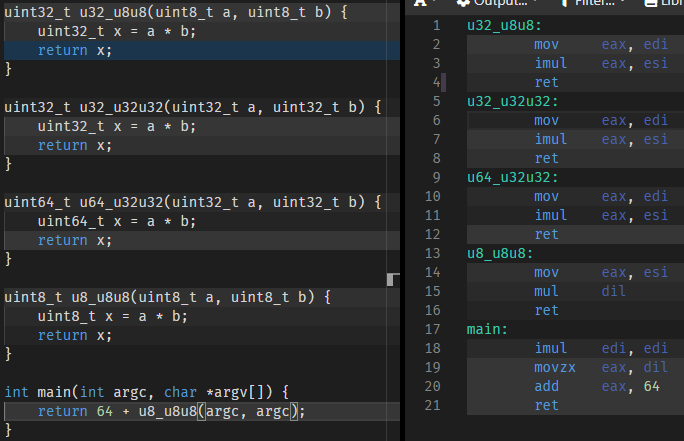Click assembly line number 5
The width and height of the screenshot is (684, 441).
pyautogui.click(x=437, y=102)
